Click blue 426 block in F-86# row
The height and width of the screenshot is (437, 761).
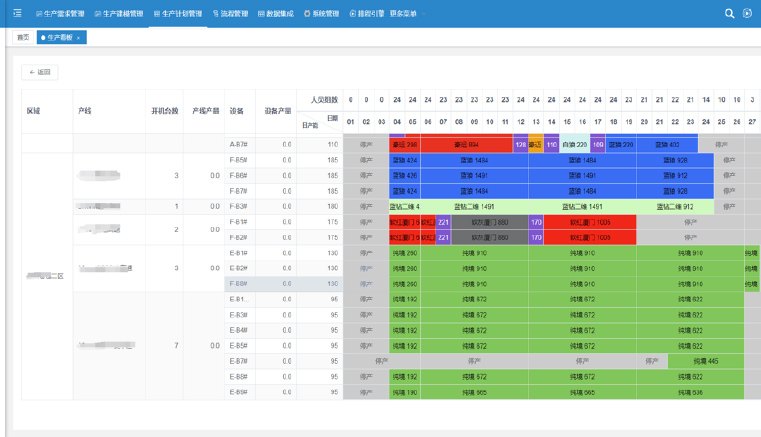[405, 175]
